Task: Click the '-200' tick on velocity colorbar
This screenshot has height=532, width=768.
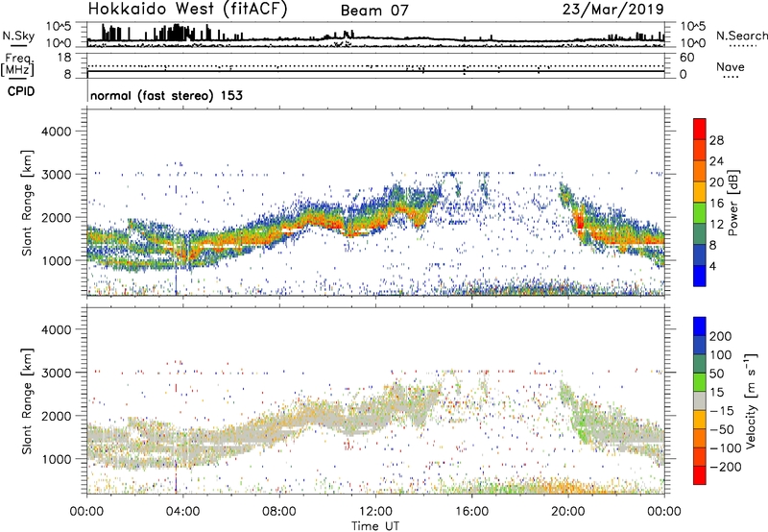Action: tap(726, 467)
